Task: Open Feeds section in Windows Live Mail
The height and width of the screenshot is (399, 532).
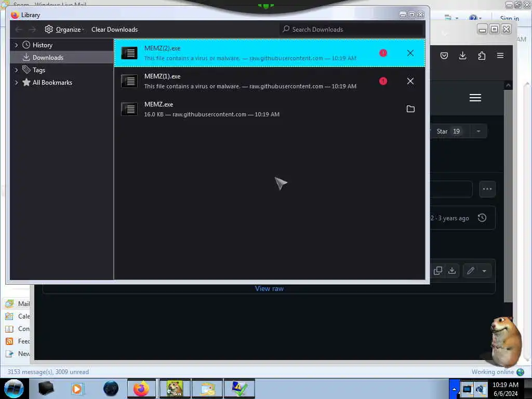Action: click(18, 341)
